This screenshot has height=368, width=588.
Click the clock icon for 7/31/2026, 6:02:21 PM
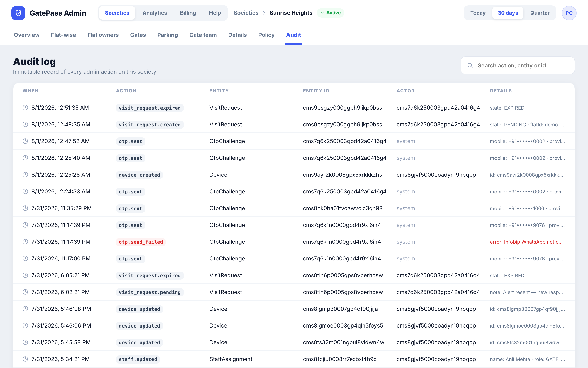(25, 292)
